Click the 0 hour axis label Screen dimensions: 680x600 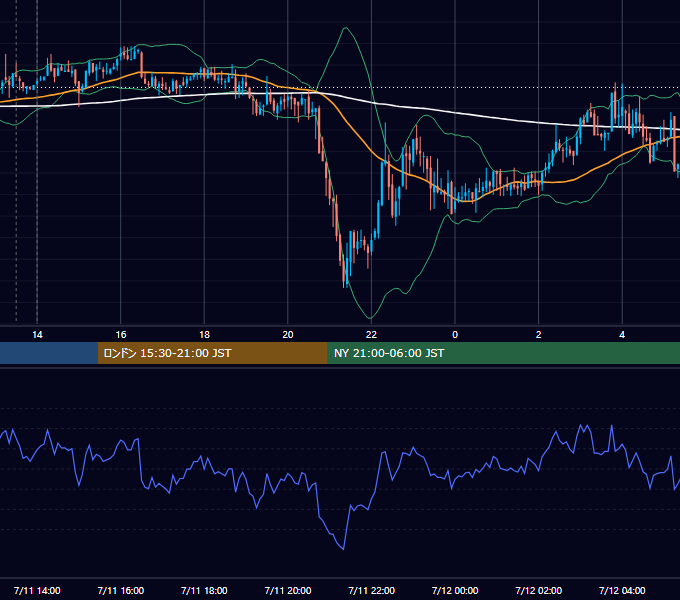click(x=455, y=335)
